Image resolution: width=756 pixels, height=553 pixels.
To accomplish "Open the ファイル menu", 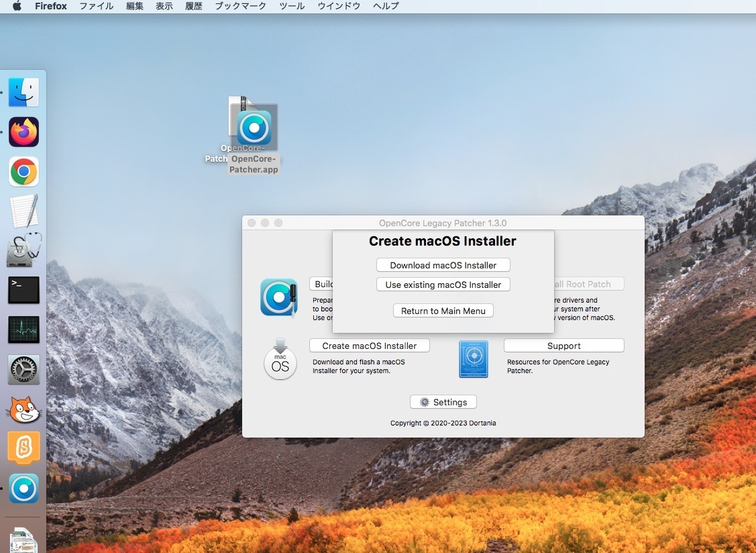I will click(97, 6).
